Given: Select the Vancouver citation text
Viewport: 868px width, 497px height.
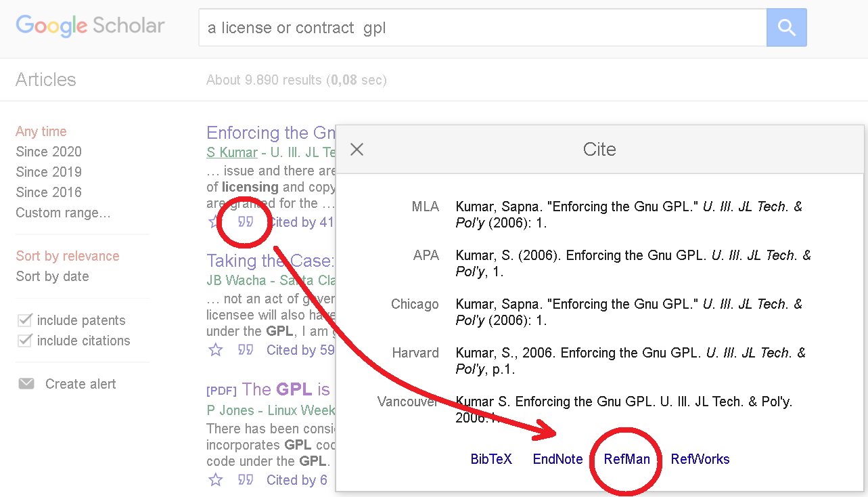Looking at the screenshot, I should point(624,410).
